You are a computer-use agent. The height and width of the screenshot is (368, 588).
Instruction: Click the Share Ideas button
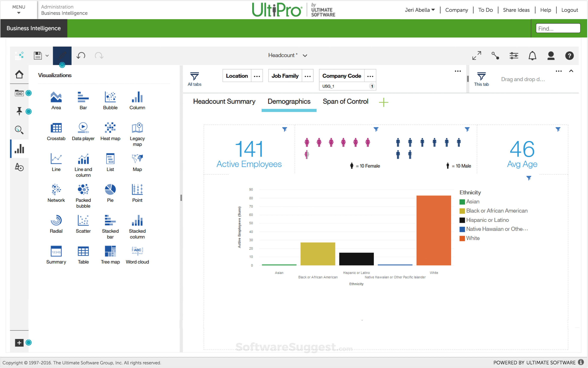516,10
